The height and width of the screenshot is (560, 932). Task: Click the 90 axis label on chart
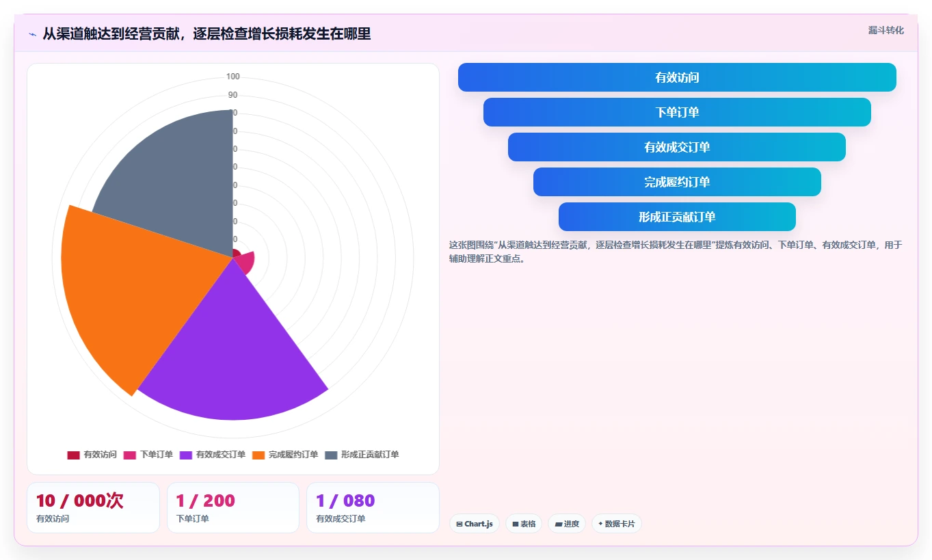click(233, 95)
